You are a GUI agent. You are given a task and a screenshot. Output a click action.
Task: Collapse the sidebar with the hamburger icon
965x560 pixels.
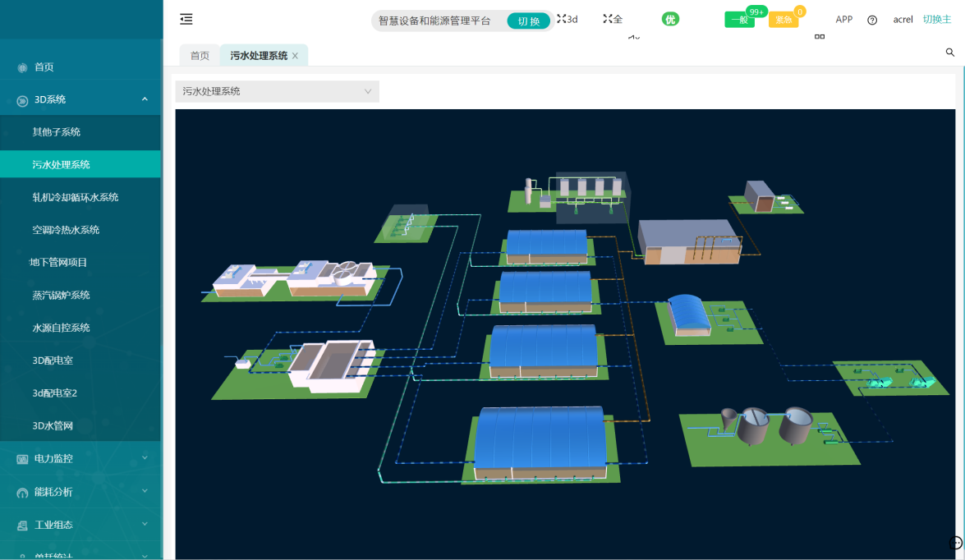186,20
